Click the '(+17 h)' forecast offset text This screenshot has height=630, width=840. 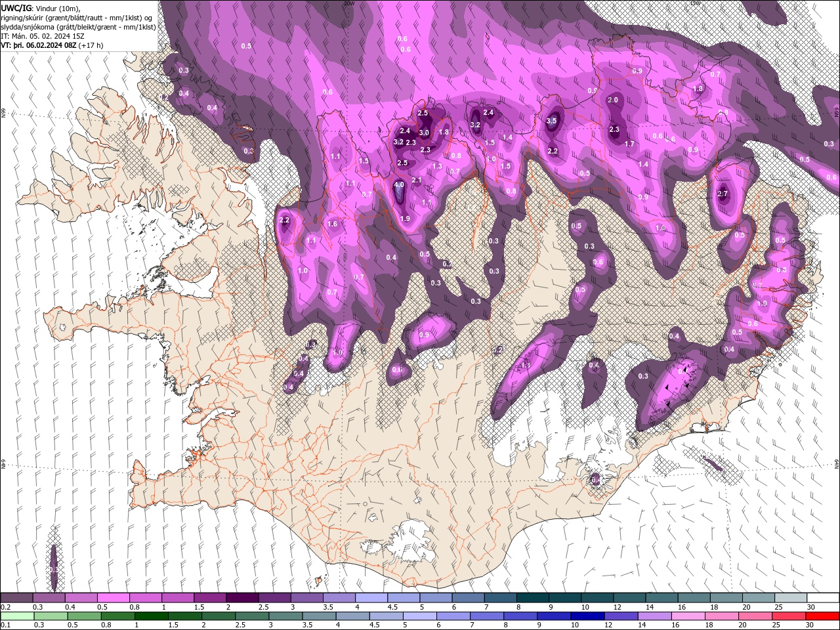coord(91,45)
